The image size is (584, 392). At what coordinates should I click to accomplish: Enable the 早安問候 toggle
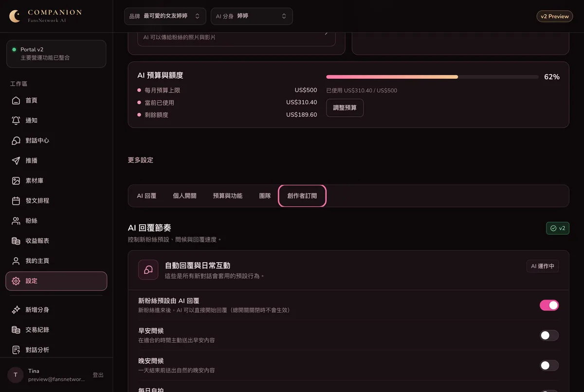549,335
